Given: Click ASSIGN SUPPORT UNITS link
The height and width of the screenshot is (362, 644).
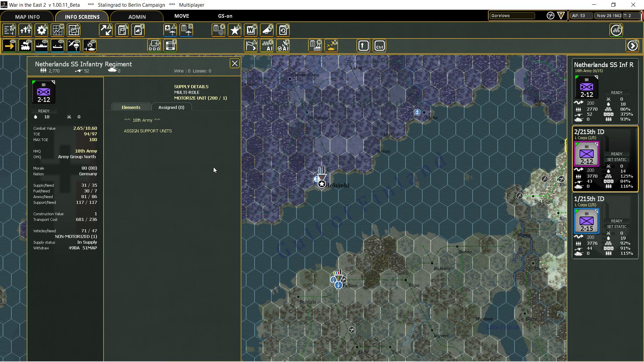Looking at the screenshot, I should pyautogui.click(x=148, y=131).
